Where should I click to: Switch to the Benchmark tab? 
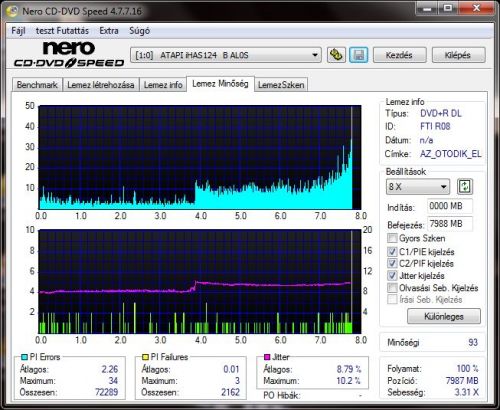tap(37, 85)
